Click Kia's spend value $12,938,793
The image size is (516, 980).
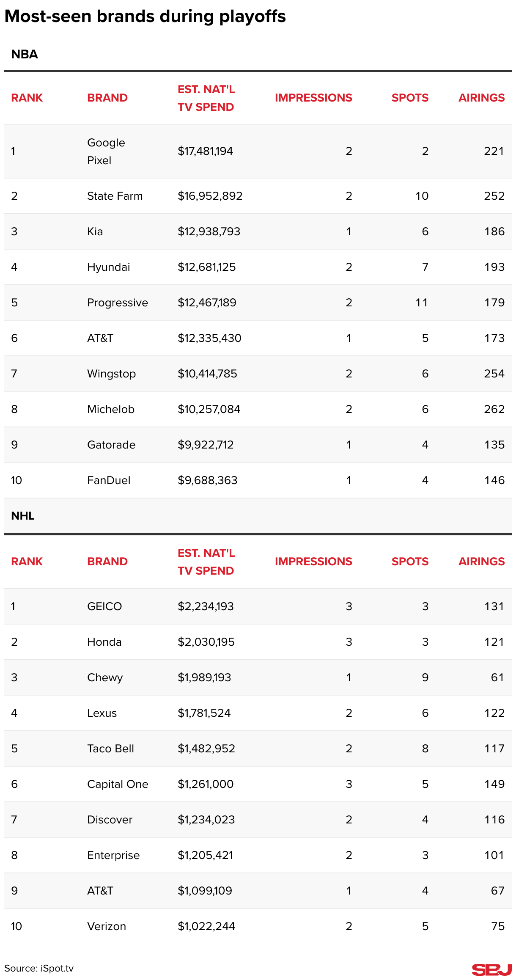(x=209, y=231)
